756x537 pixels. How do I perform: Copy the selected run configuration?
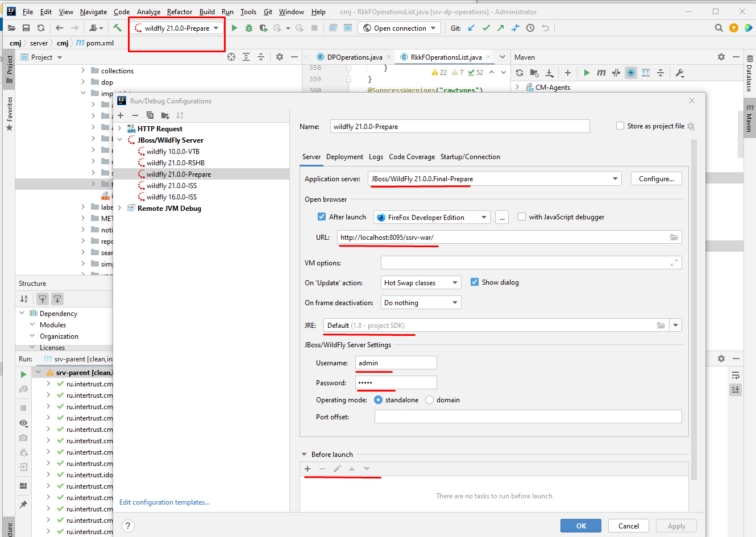150,115
